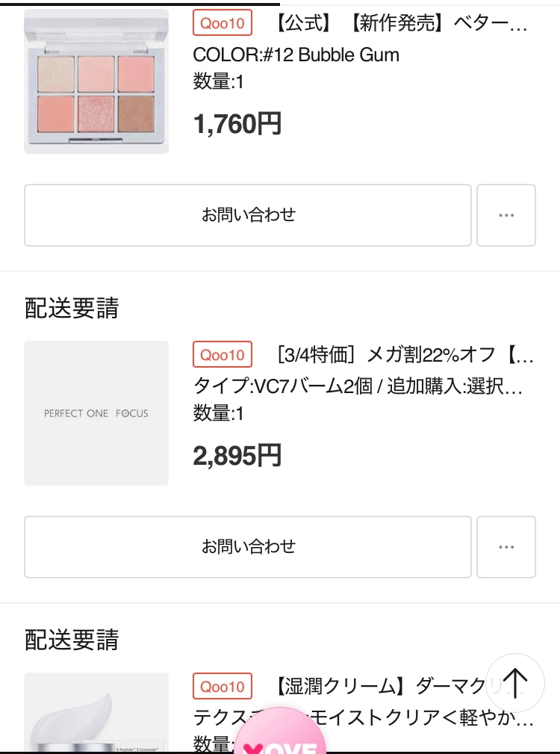Select the COLOR:#12 Bubble Gum option text

pos(296,55)
